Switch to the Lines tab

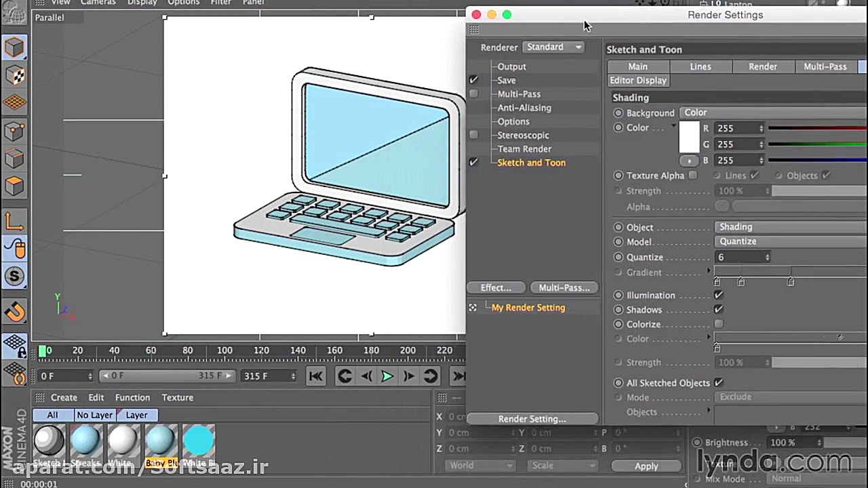[701, 66]
